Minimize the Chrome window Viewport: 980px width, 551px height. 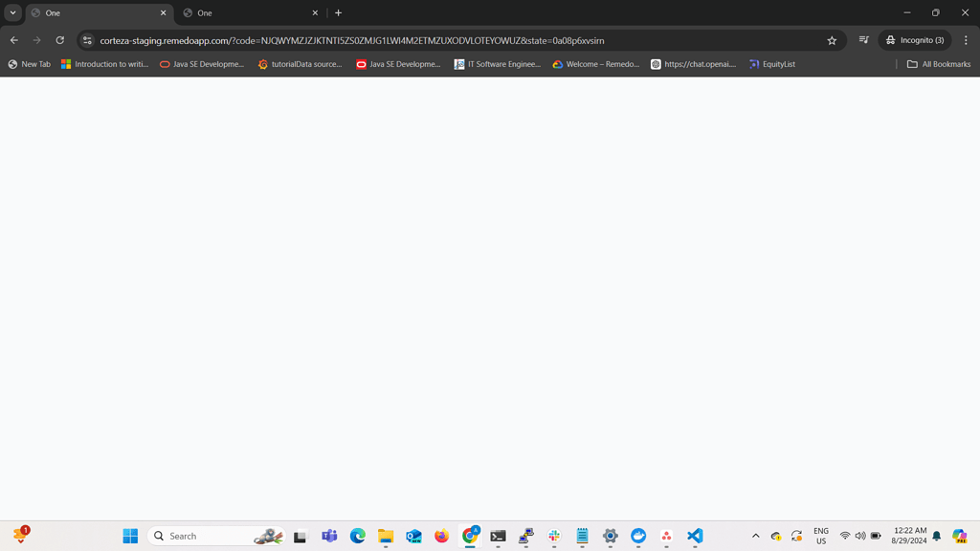(x=907, y=12)
